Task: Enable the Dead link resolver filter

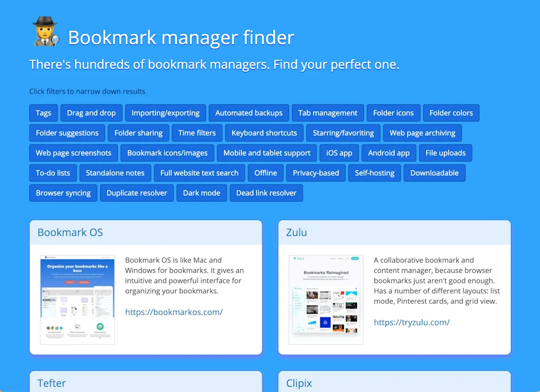Action: click(266, 193)
